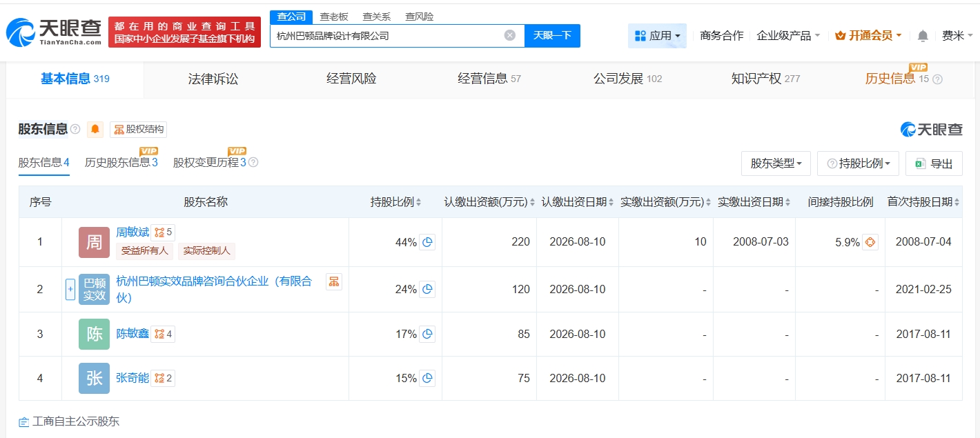The image size is (980, 438).
Task: Click indirect holding icon next to 5.9%
Action: coord(870,242)
